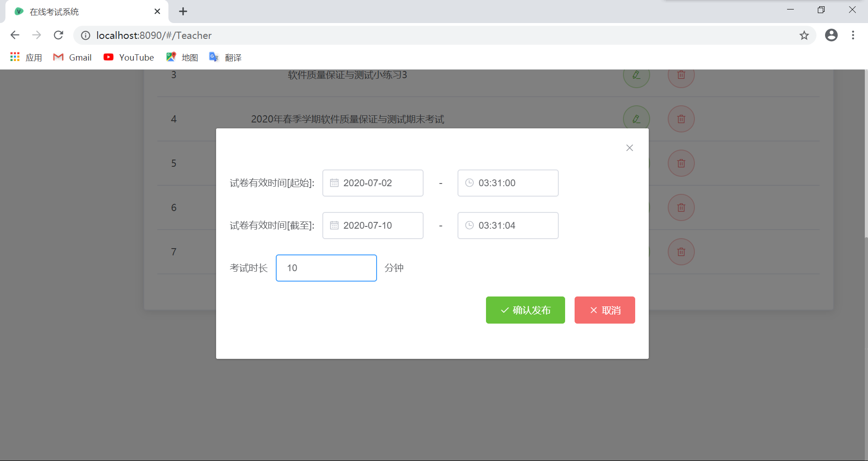
Task: Open start time picker 03:31:00
Action: 508,183
